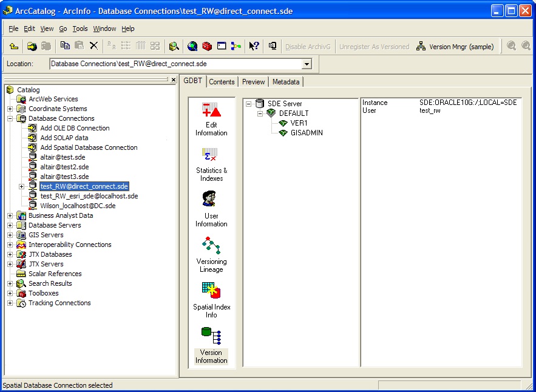Select the Search Results node
The height and width of the screenshot is (392, 536).
[x=50, y=283]
